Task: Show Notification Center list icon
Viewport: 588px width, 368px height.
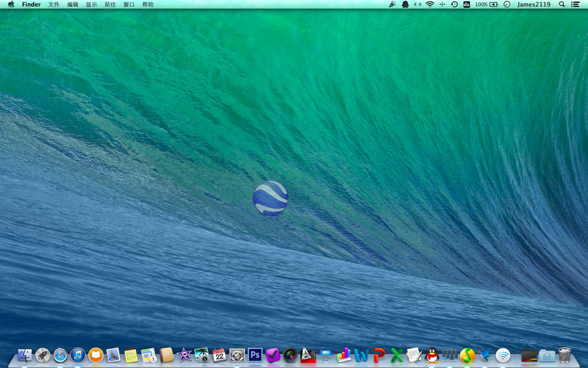Action: 575,4
